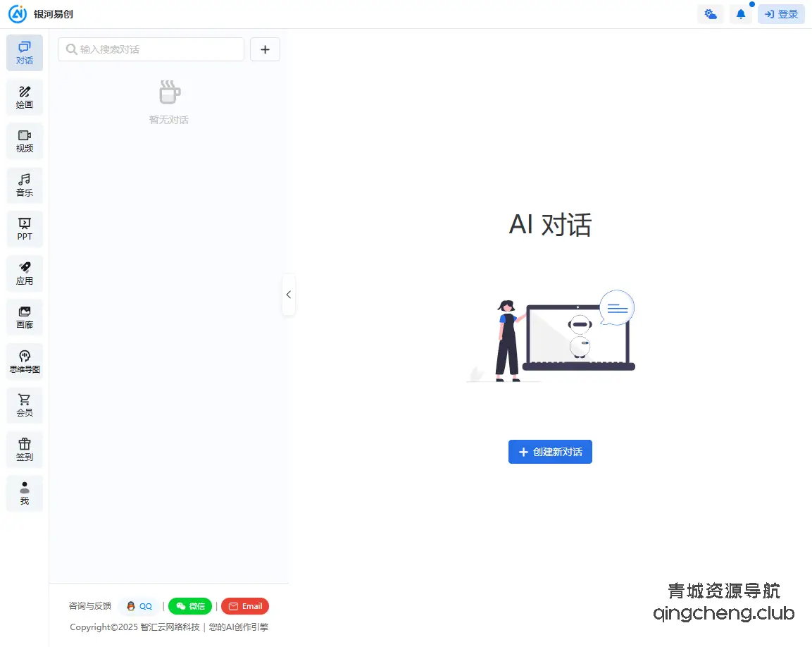This screenshot has height=647, width=812.
Task: Click the conversation search input field
Action: pyautogui.click(x=150, y=49)
